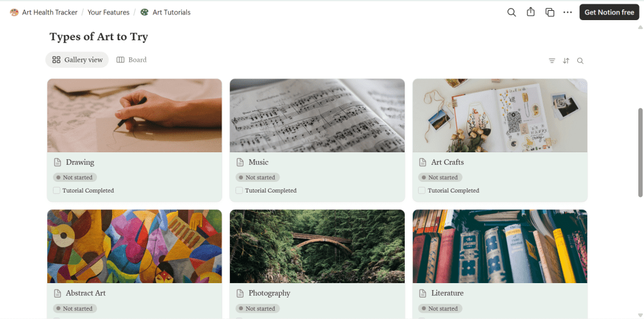The height and width of the screenshot is (319, 644).
Task: Check Tutorial Completed on Drawing card
Action: coord(57,191)
